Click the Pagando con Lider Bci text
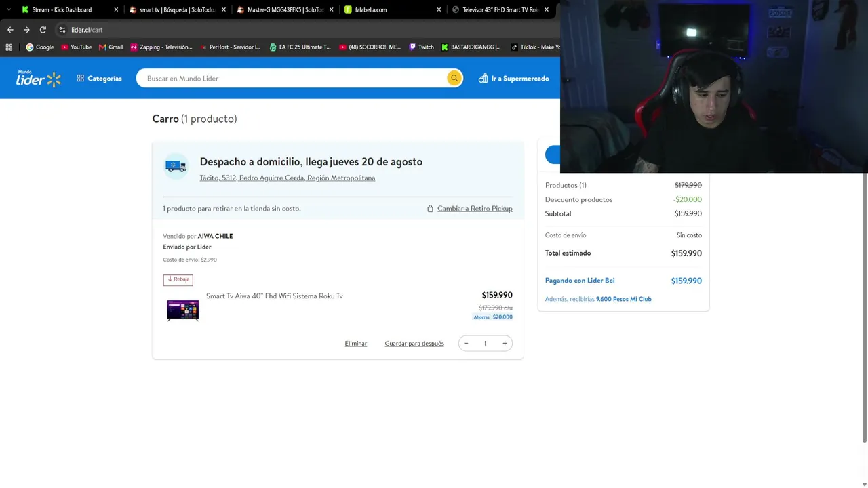 pos(580,281)
